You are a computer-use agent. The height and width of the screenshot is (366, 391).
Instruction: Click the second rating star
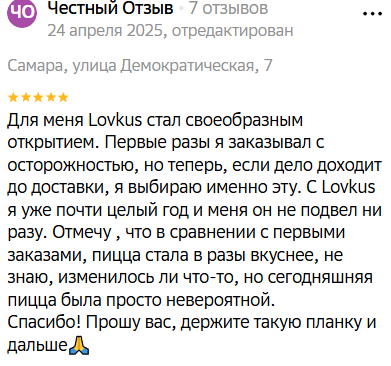[26, 97]
